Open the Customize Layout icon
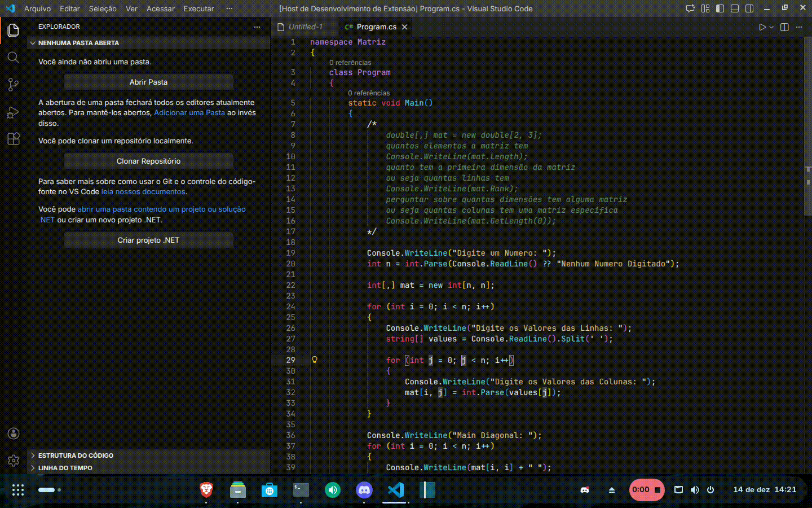The height and width of the screenshot is (508, 812). (705, 8)
